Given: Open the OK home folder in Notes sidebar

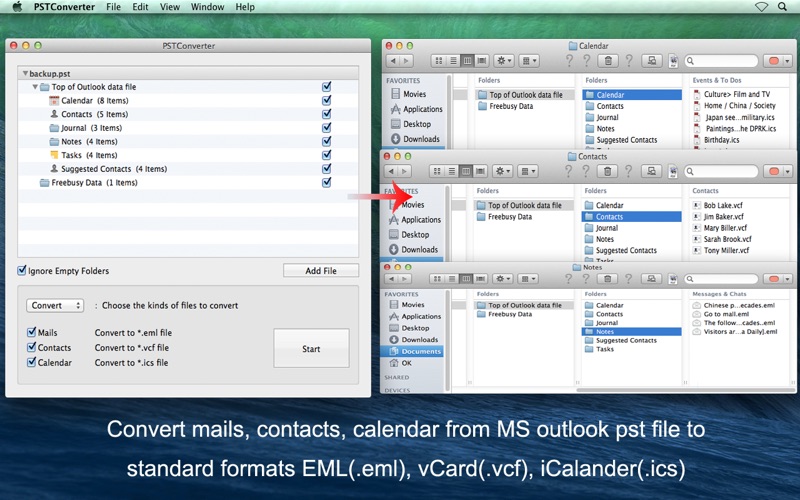Looking at the screenshot, I should pyautogui.click(x=401, y=363).
